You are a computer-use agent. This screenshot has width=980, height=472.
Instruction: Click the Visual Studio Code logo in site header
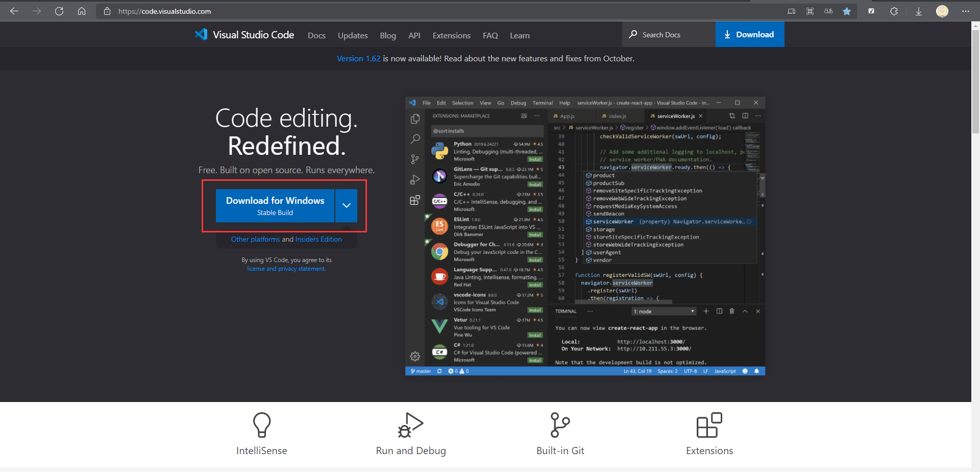click(x=244, y=34)
